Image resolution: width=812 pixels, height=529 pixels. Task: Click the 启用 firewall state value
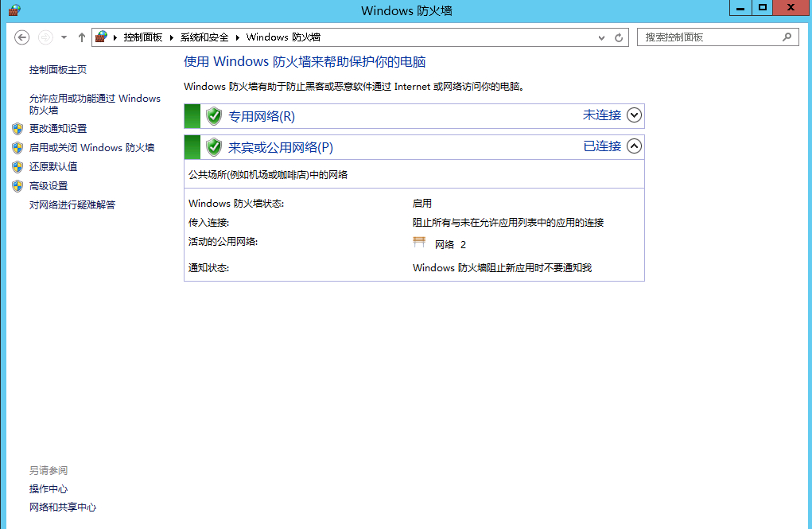point(422,204)
